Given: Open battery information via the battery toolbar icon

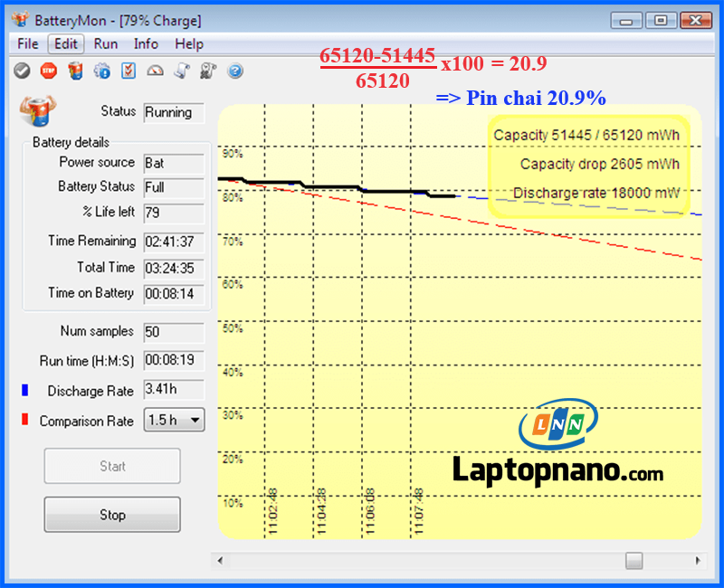Looking at the screenshot, I should tap(76, 71).
